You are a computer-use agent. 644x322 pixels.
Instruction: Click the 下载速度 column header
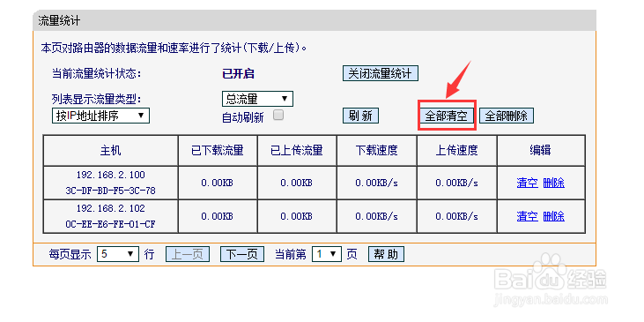(x=377, y=150)
